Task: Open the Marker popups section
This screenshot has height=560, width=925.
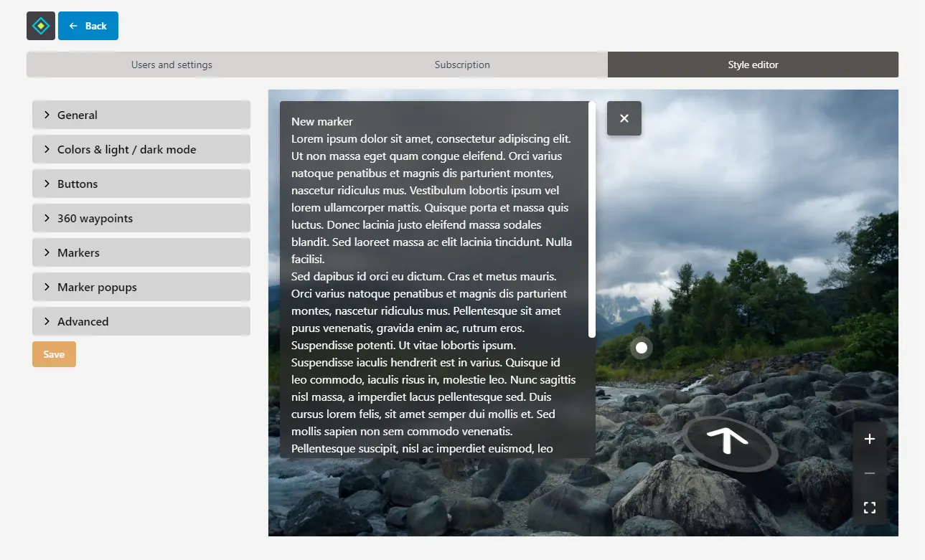Action: click(x=141, y=287)
